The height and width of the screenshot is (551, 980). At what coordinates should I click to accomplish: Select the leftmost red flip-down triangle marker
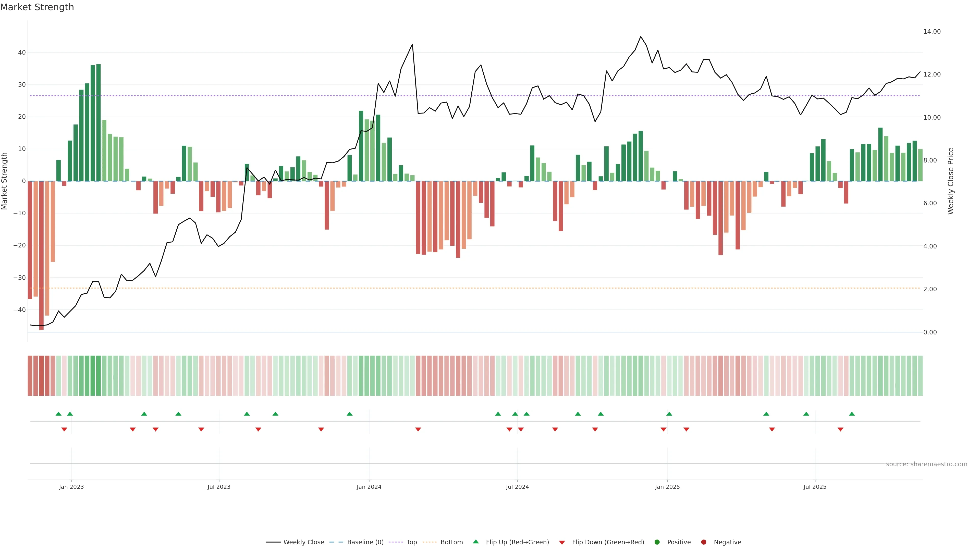(64, 429)
